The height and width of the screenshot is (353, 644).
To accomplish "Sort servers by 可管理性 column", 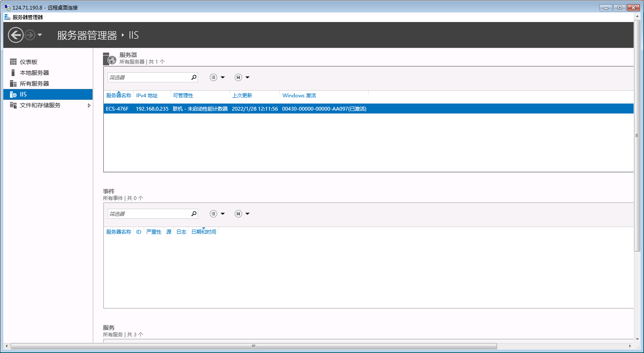I will pyautogui.click(x=183, y=96).
